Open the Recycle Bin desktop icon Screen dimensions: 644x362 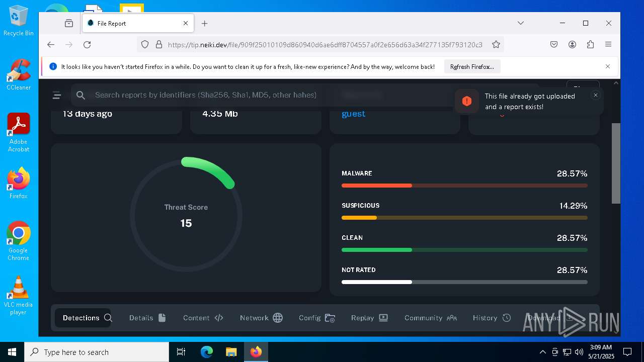pos(19,21)
